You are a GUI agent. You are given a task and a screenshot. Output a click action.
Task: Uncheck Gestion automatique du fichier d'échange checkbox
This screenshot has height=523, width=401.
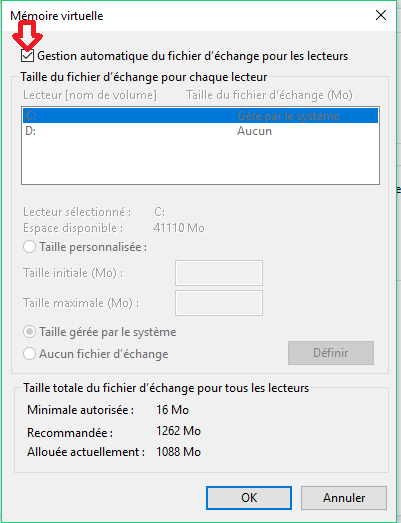click(x=27, y=56)
